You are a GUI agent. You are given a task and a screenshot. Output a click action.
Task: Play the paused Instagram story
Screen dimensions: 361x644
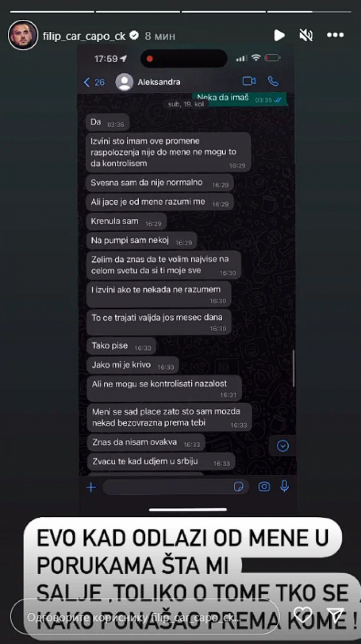pyautogui.click(x=279, y=35)
